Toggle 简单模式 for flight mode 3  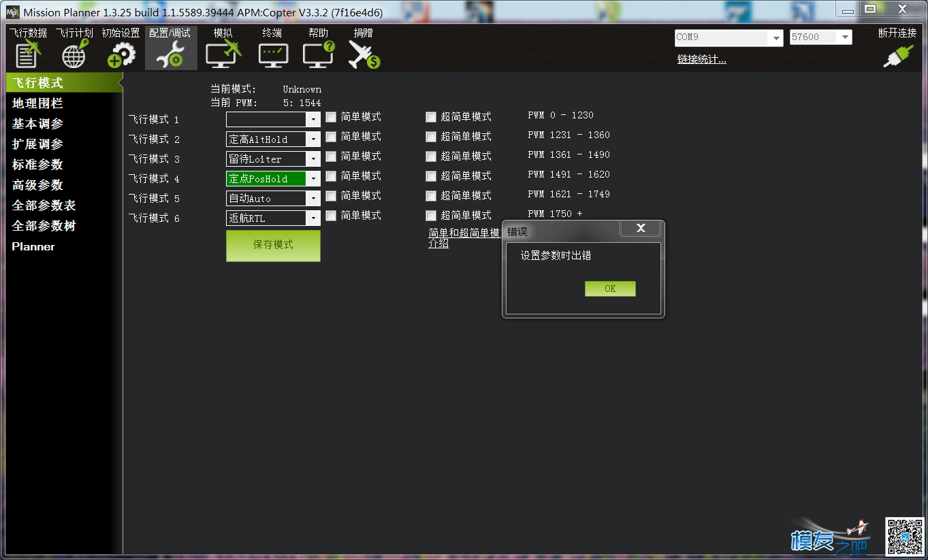331,157
